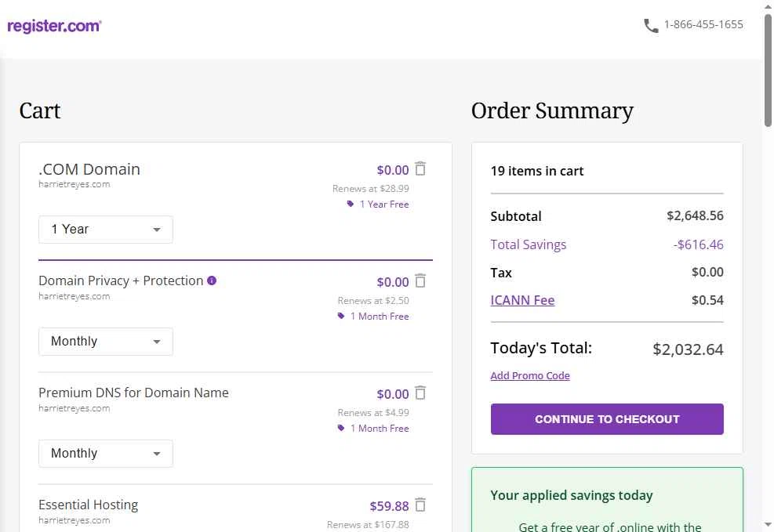Click the '1 Year Free' promo text
Viewport: 774px width, 532px height.
[x=384, y=204]
